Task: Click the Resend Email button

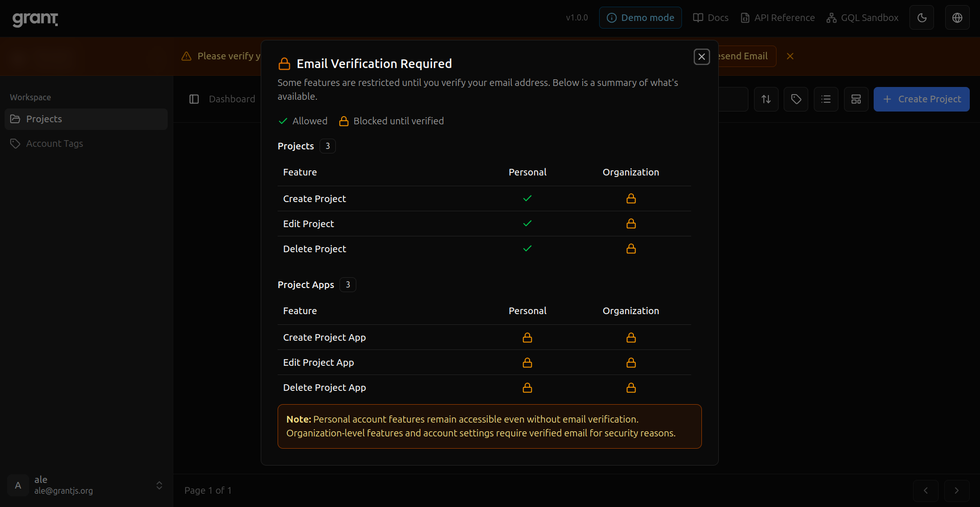Action: point(747,56)
